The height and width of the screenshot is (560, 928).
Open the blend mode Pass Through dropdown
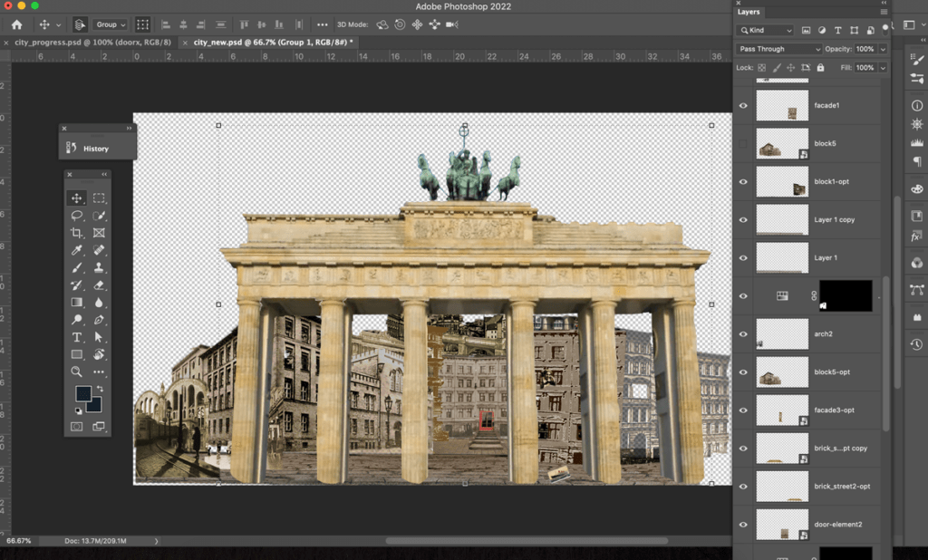(778, 48)
